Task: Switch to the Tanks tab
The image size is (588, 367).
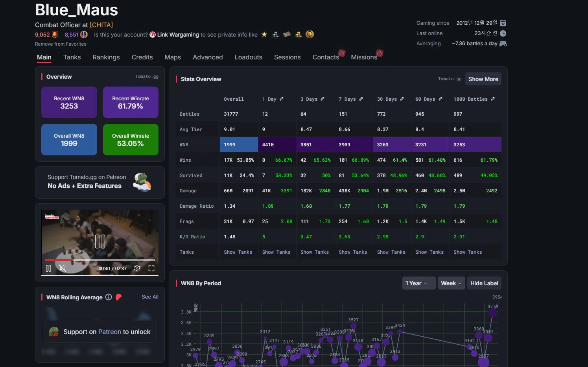Action: 72,57
